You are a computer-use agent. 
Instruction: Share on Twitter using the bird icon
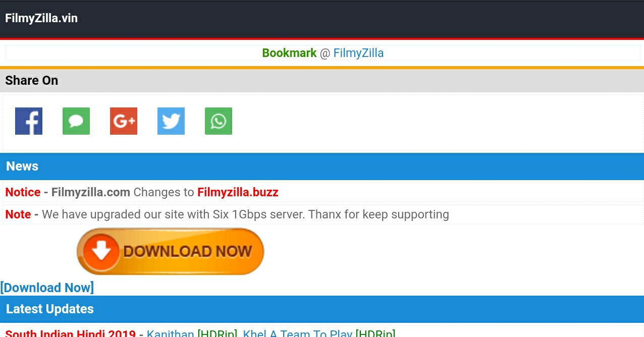(x=171, y=121)
